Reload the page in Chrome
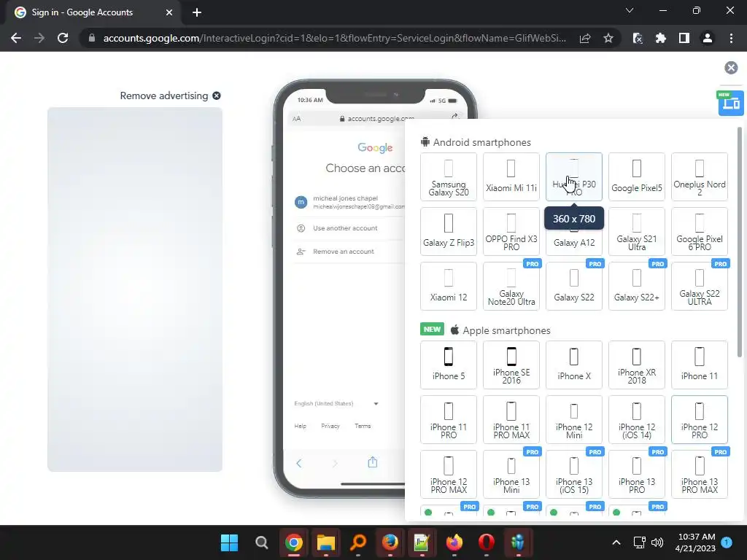The image size is (747, 560). point(63,38)
